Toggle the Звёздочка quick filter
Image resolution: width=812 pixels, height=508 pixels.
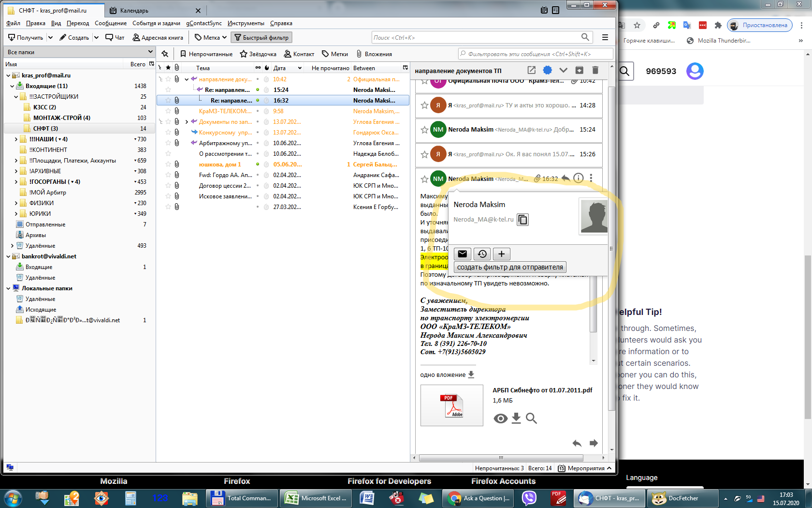pos(258,54)
